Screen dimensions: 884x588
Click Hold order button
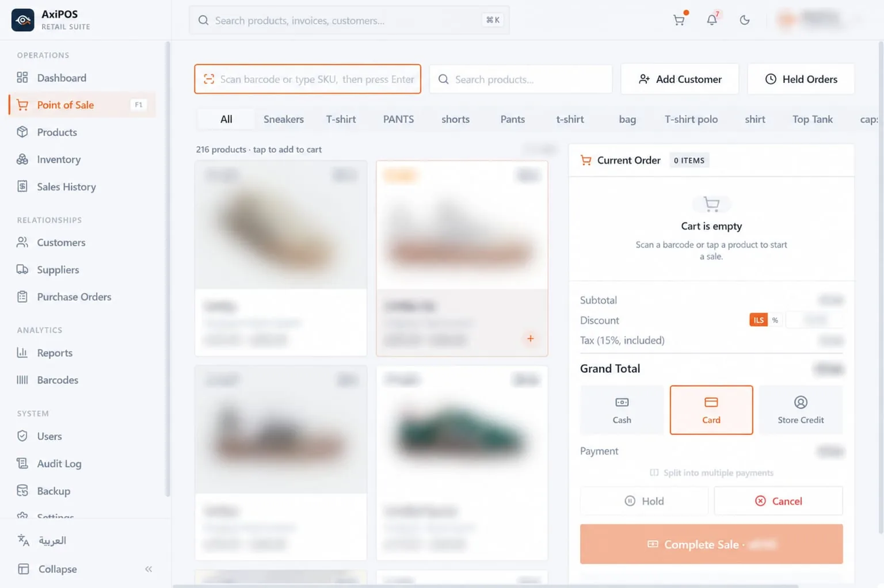[x=644, y=501]
